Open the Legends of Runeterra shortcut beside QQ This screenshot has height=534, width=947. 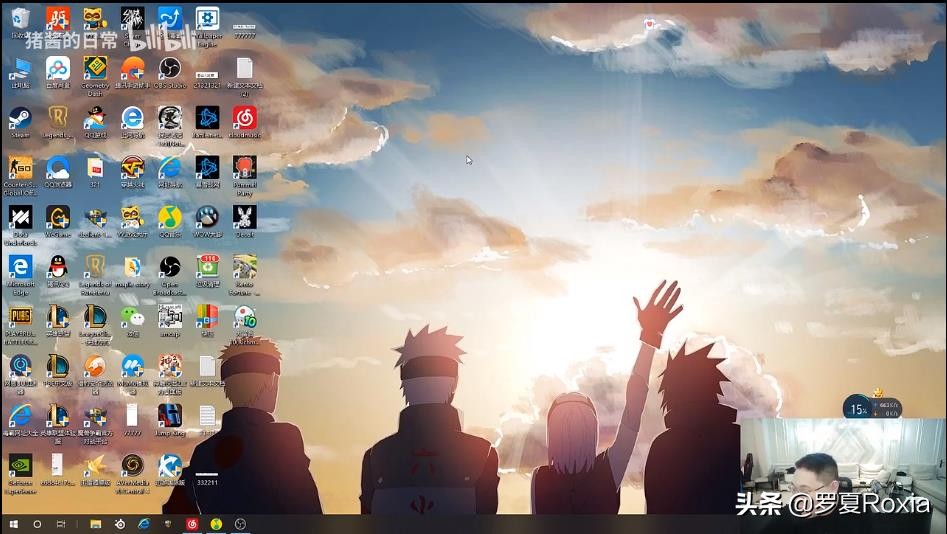coord(95,266)
